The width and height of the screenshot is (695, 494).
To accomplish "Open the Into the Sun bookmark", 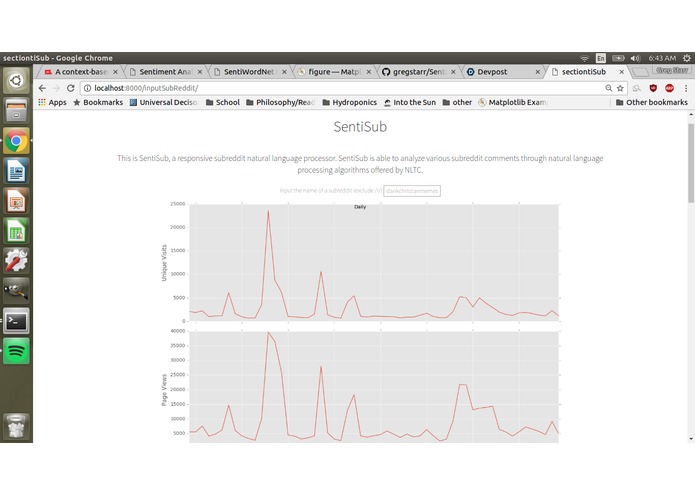I will [410, 102].
